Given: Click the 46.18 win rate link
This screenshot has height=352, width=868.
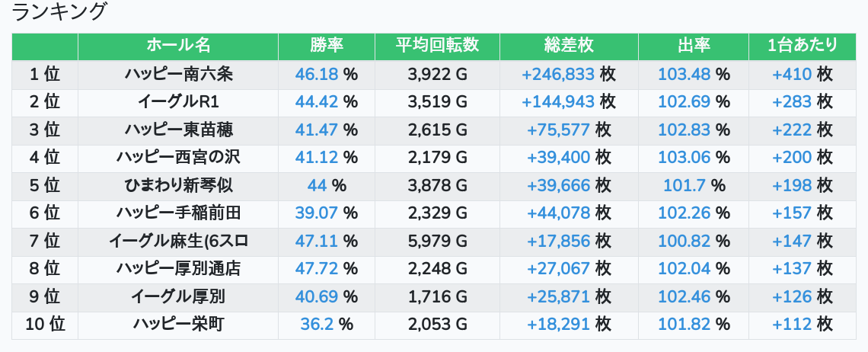Looking at the screenshot, I should click(317, 75).
